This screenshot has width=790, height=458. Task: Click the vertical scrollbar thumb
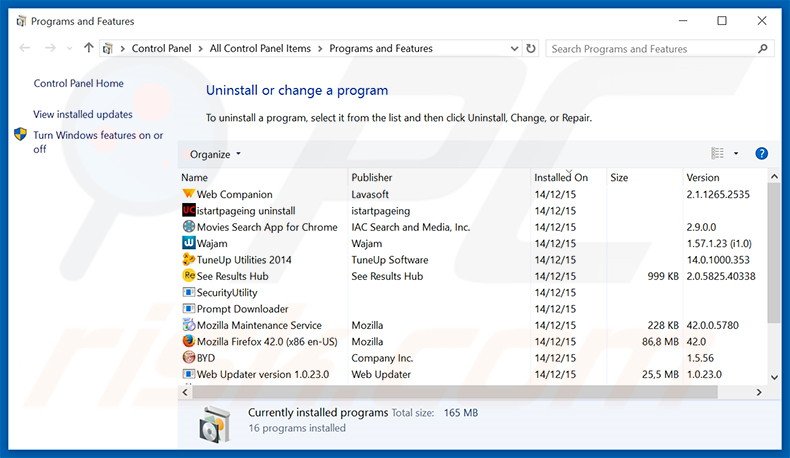coord(774,253)
